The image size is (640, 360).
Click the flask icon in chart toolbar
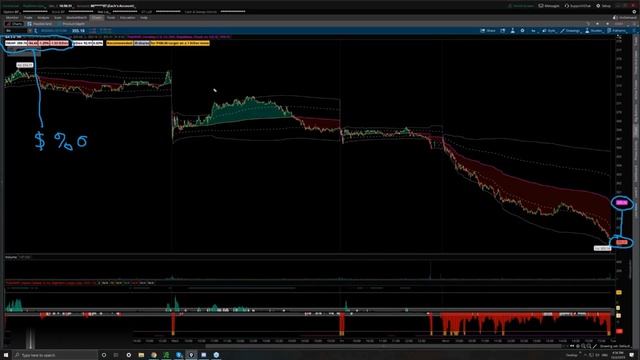tap(513, 31)
